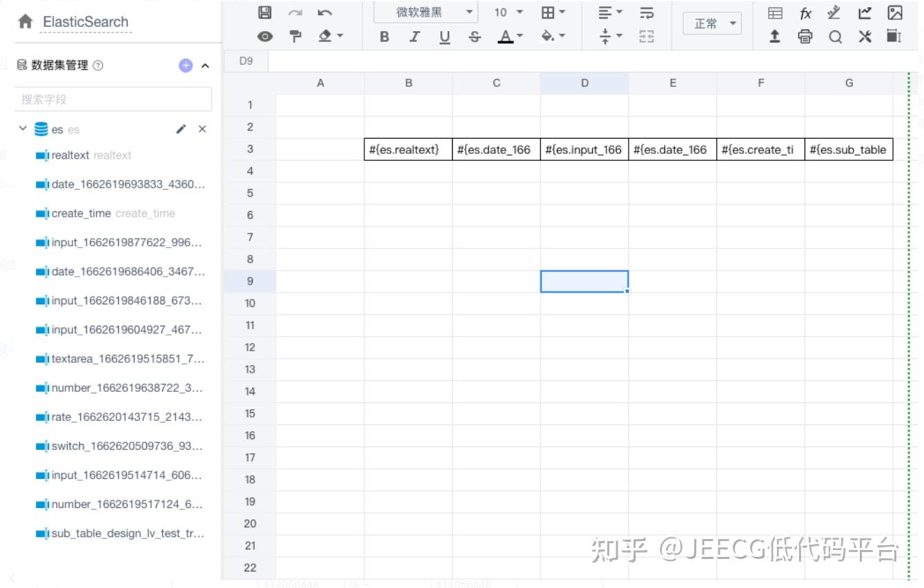Delete the es dataset with X icon
Viewport: 924px width, 588px height.
coord(202,129)
